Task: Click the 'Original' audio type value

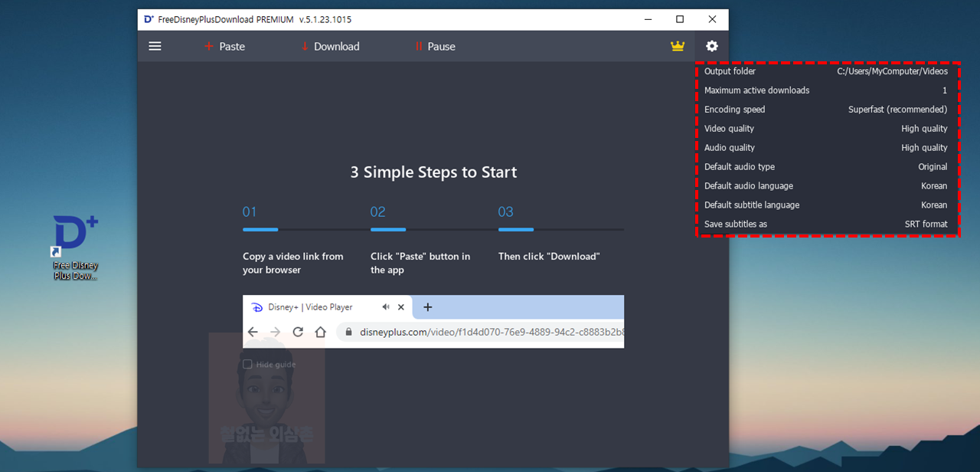Action: click(933, 167)
